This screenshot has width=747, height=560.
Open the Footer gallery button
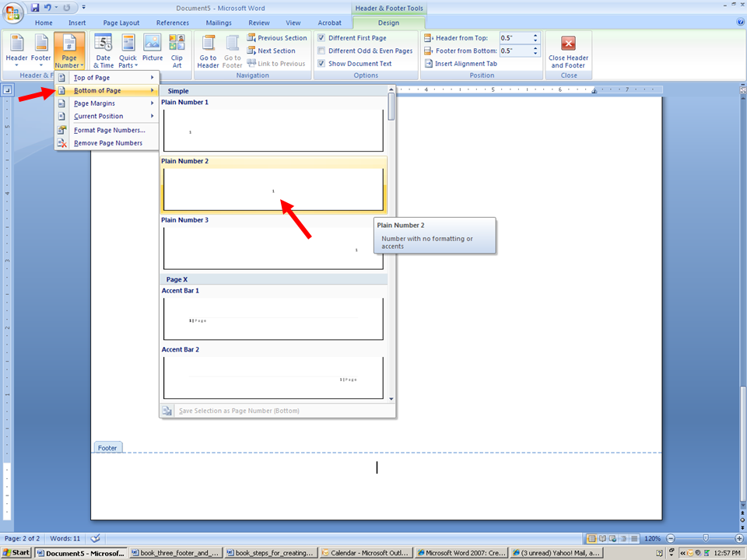[x=41, y=51]
